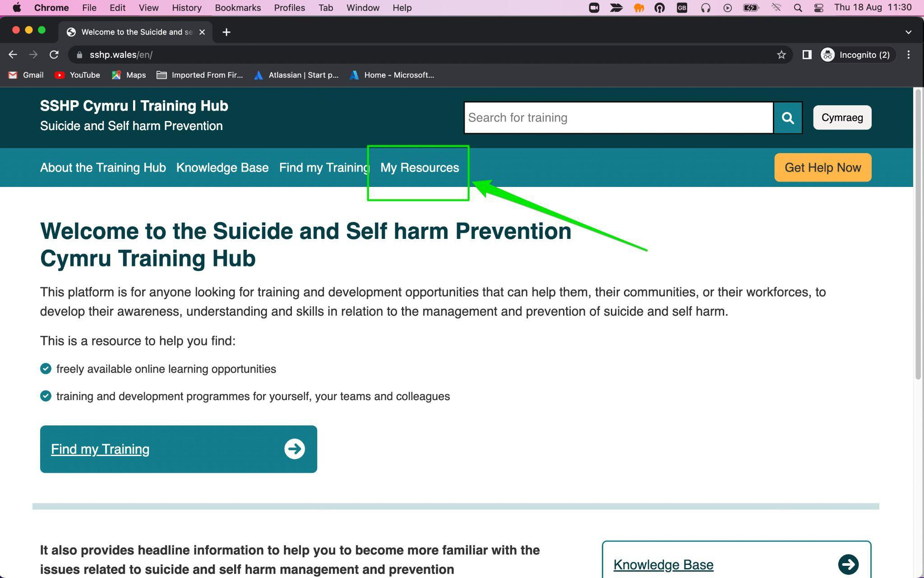The width and height of the screenshot is (924, 578).
Task: Open the Knowledge Base navigation item
Action: coord(222,167)
